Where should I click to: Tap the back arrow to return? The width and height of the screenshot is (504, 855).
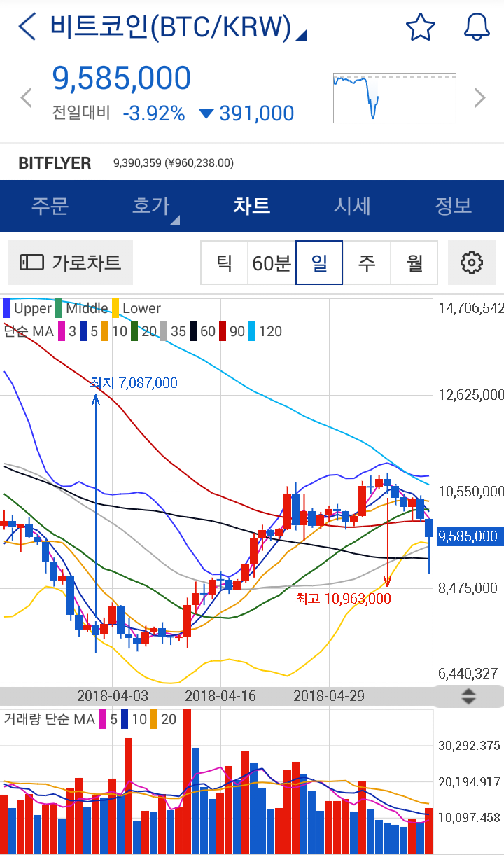[24, 27]
